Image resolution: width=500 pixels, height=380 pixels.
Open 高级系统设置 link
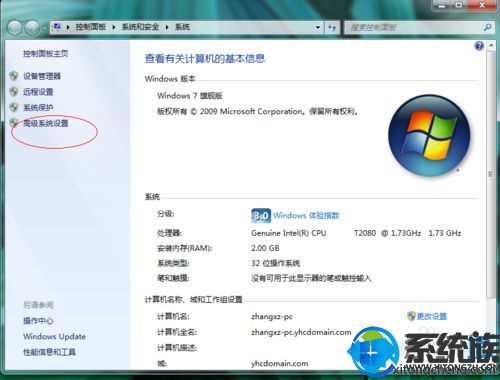46,123
